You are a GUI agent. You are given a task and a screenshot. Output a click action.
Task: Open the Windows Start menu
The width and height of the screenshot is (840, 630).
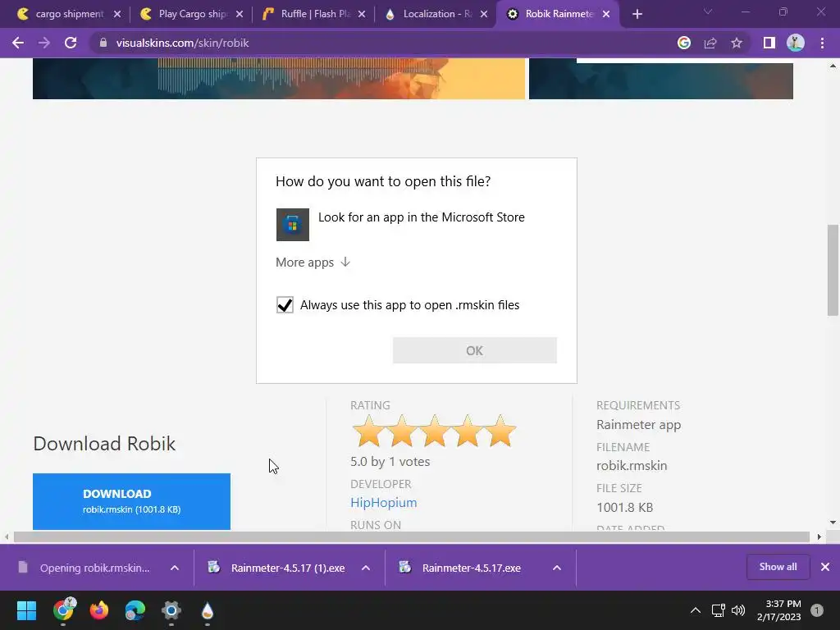click(26, 610)
